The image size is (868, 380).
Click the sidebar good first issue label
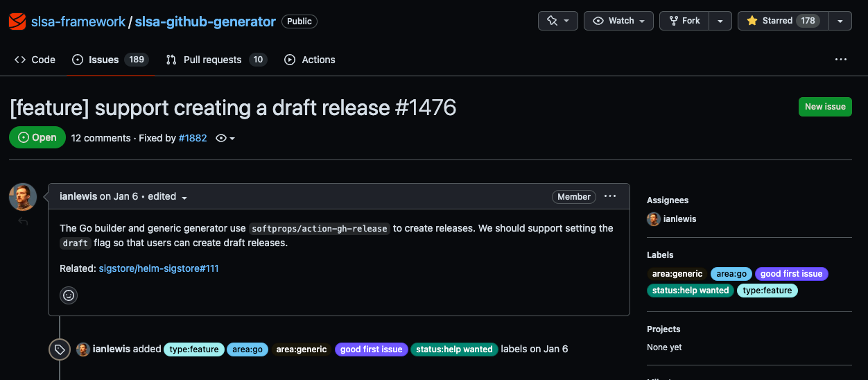pos(792,274)
